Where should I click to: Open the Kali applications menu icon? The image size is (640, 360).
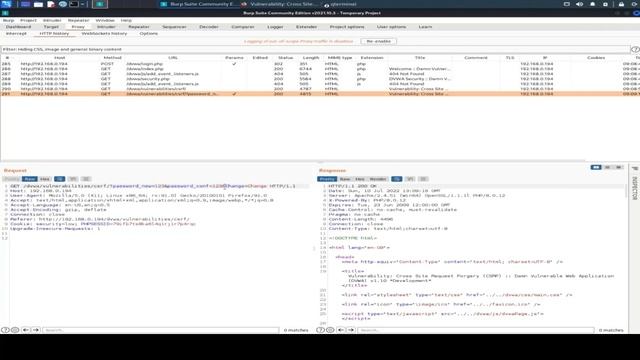(6, 4)
